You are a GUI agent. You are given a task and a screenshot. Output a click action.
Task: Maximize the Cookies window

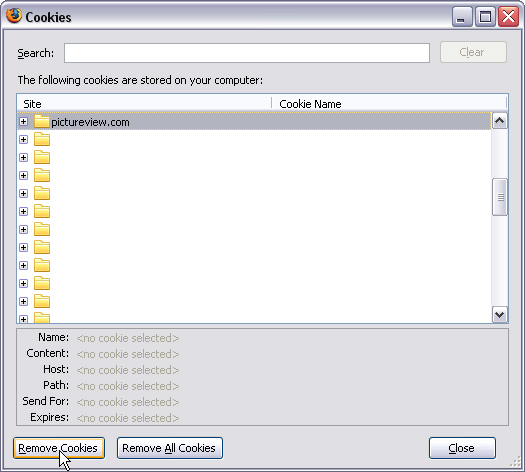[x=485, y=17]
